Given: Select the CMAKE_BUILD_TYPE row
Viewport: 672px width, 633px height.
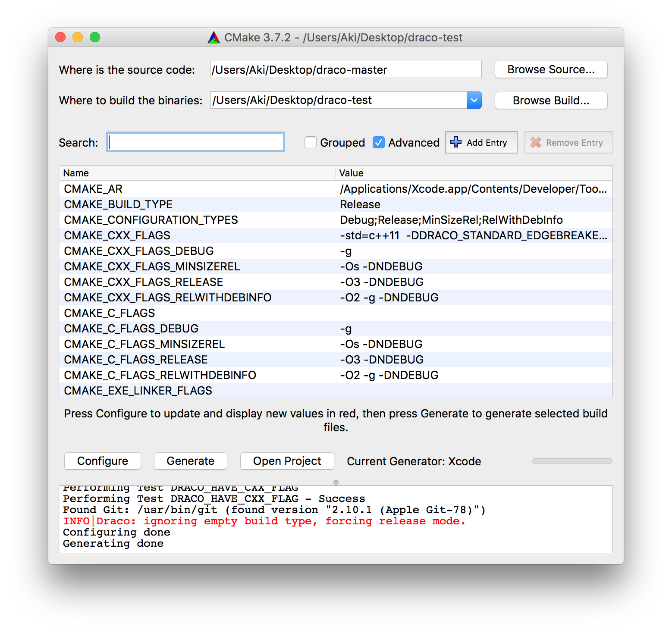Looking at the screenshot, I should pyautogui.click(x=118, y=204).
